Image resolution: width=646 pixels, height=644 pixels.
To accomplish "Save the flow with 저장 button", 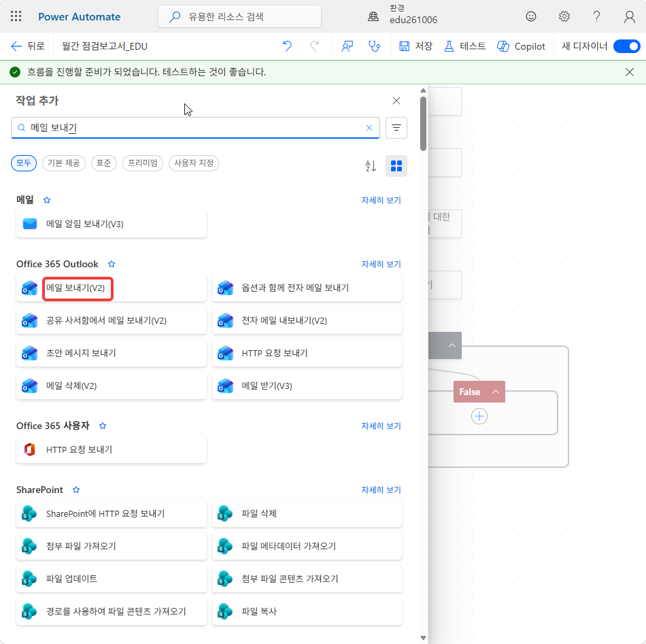I will (415, 46).
